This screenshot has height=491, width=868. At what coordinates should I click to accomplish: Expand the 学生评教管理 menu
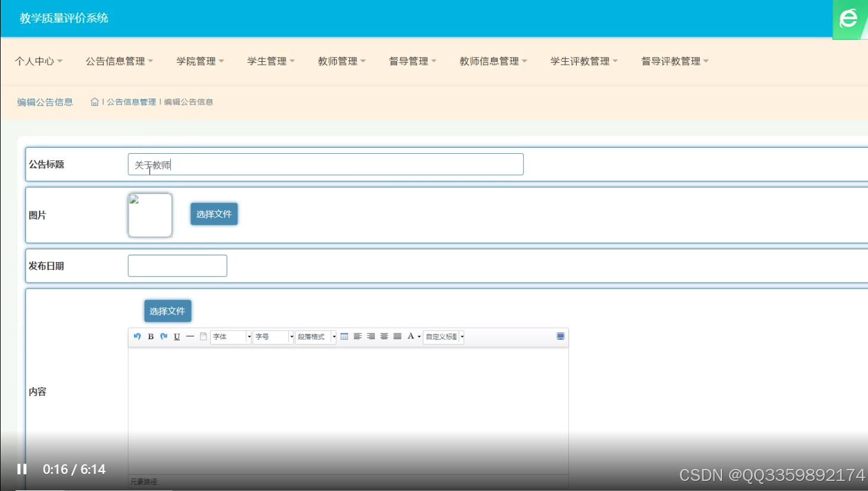[x=584, y=61]
